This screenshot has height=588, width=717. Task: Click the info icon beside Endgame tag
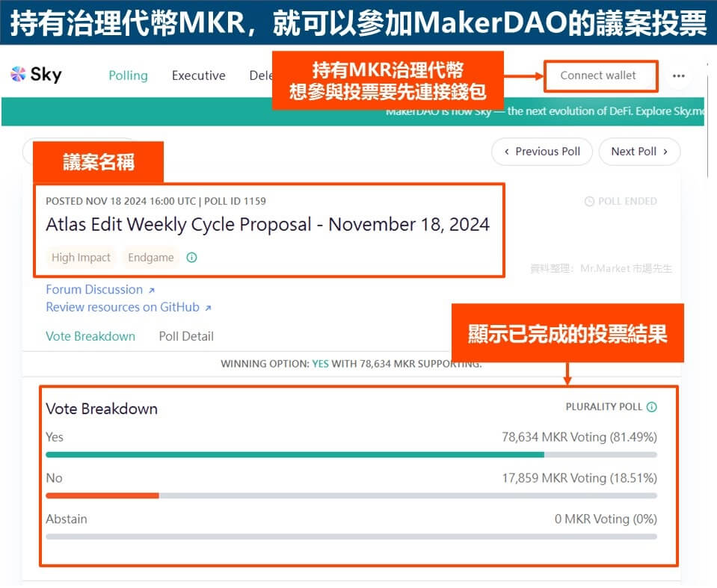[191, 258]
